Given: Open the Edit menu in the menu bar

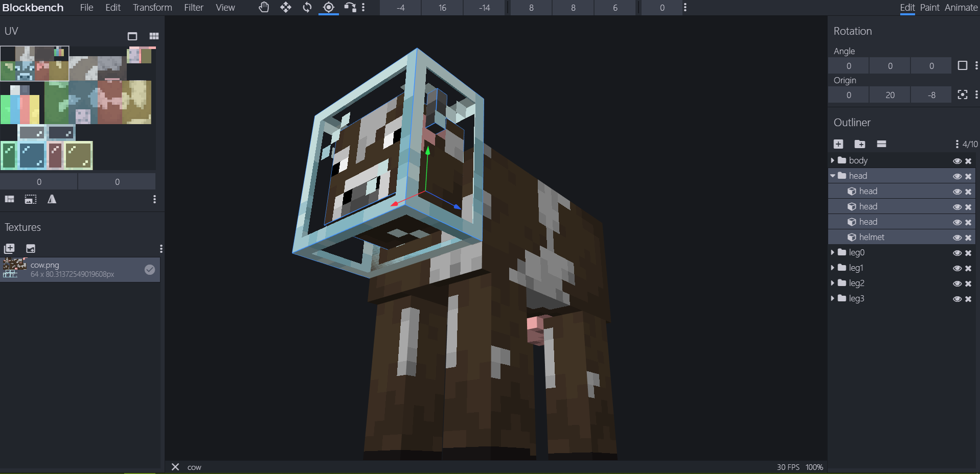Looking at the screenshot, I should (x=113, y=7).
